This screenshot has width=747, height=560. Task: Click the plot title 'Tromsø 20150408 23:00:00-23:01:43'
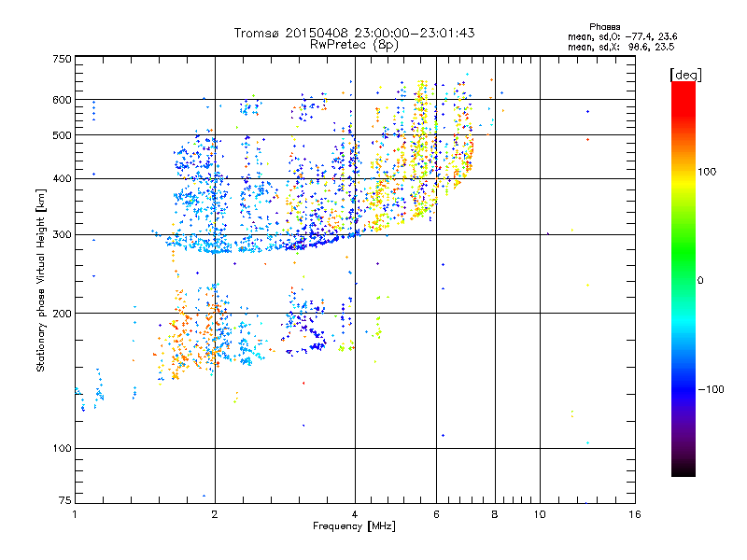tap(354, 33)
